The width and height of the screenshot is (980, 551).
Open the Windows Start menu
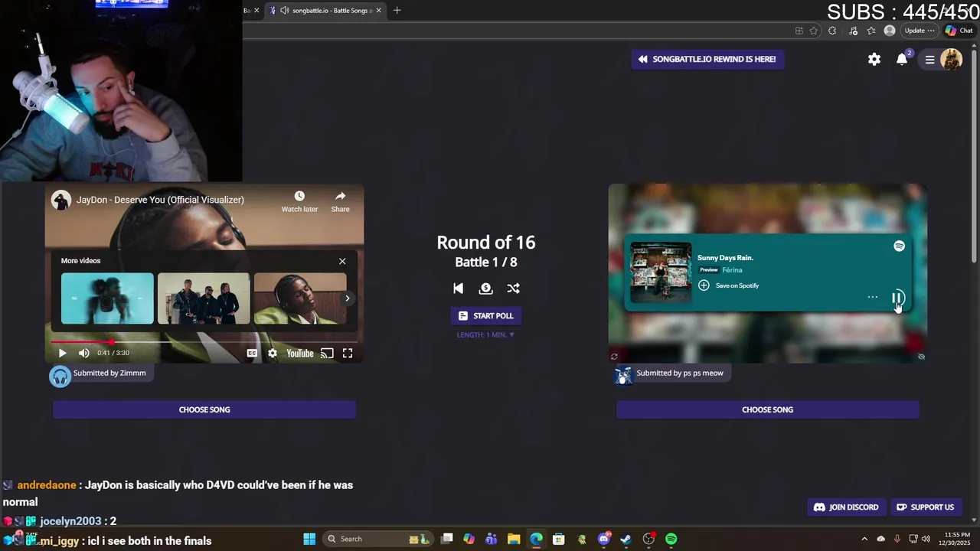[309, 539]
